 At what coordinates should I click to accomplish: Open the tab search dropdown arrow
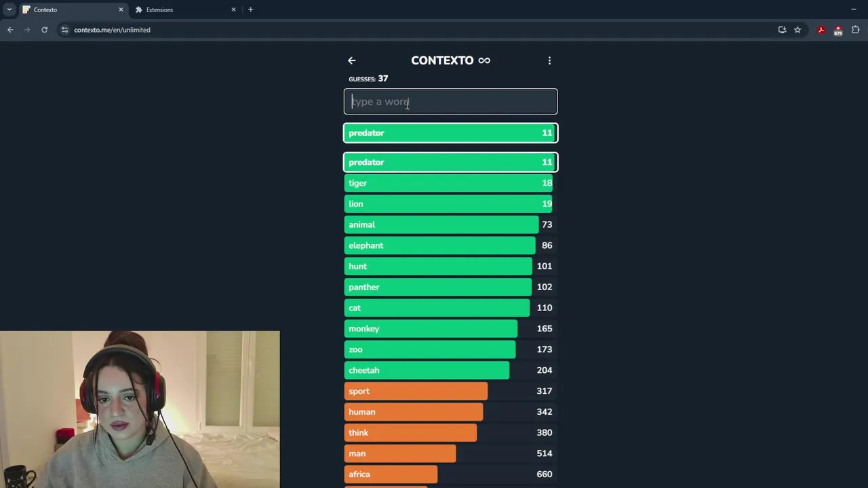(9, 9)
